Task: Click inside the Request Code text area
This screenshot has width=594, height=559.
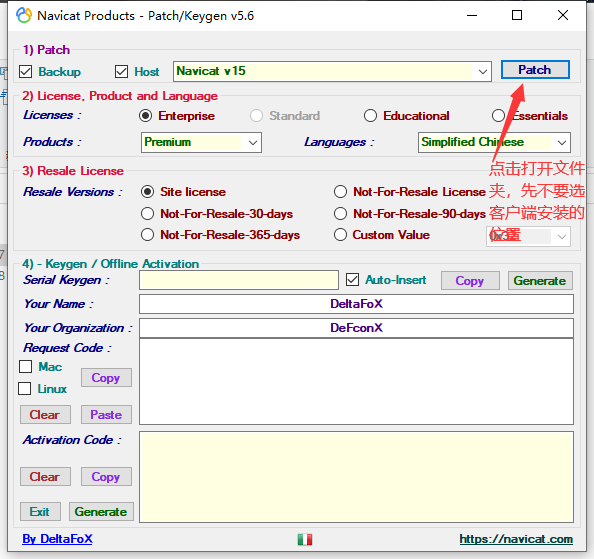Action: pos(356,381)
